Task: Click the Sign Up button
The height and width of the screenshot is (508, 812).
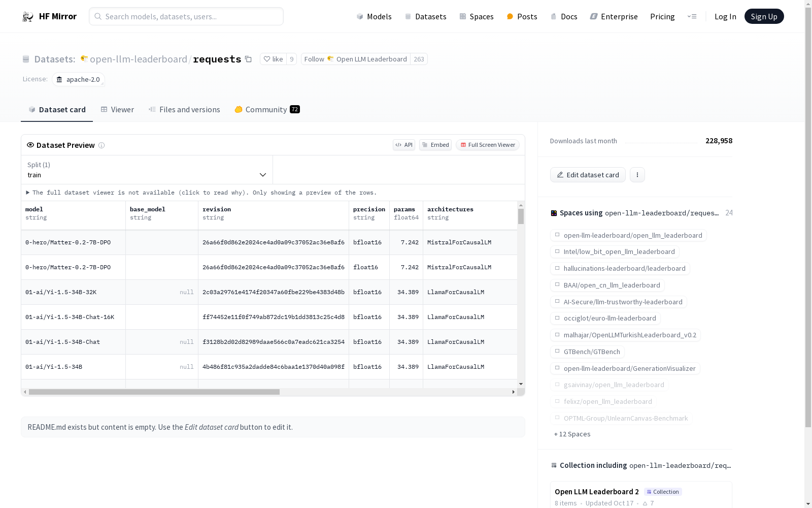Action: [764, 16]
